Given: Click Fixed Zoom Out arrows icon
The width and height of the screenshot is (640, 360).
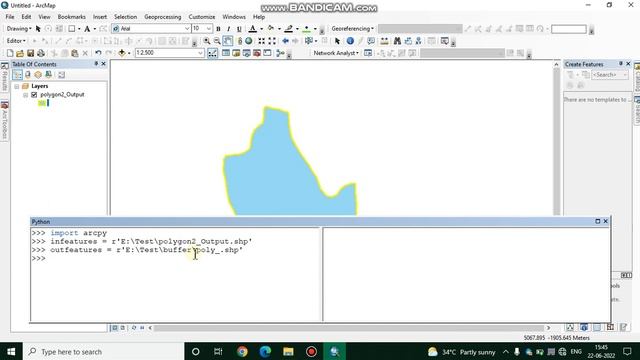Looking at the screenshot, I should [272, 41].
